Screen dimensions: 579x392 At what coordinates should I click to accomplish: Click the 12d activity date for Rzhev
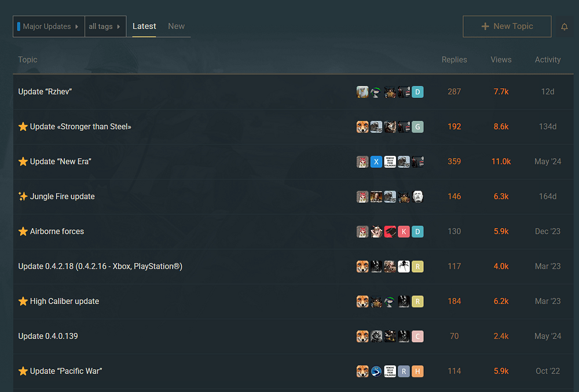pyautogui.click(x=547, y=91)
